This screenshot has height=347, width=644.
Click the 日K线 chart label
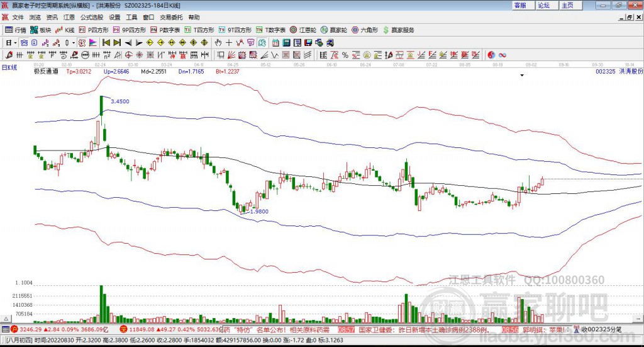click(x=9, y=67)
